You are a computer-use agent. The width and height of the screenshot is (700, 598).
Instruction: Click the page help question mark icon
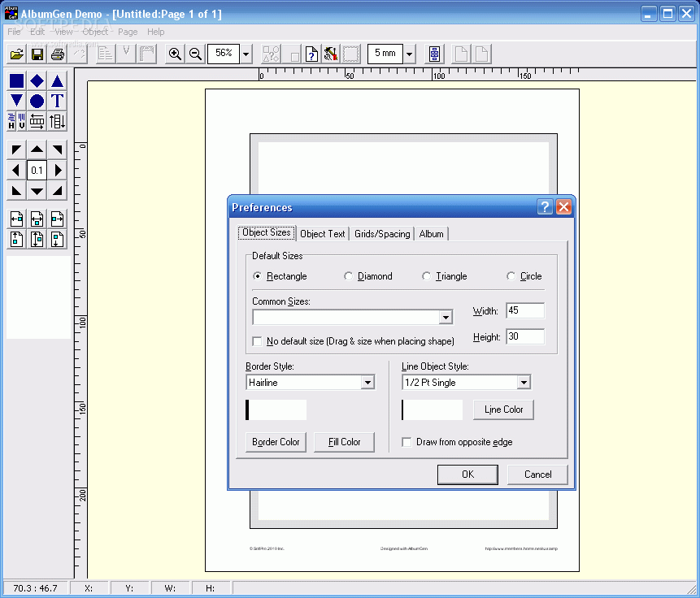coord(311,54)
